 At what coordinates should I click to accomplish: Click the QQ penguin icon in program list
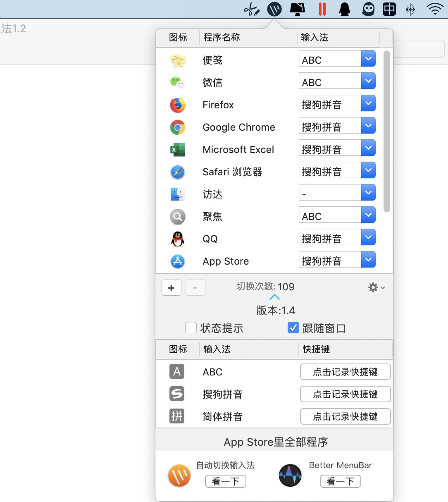178,239
